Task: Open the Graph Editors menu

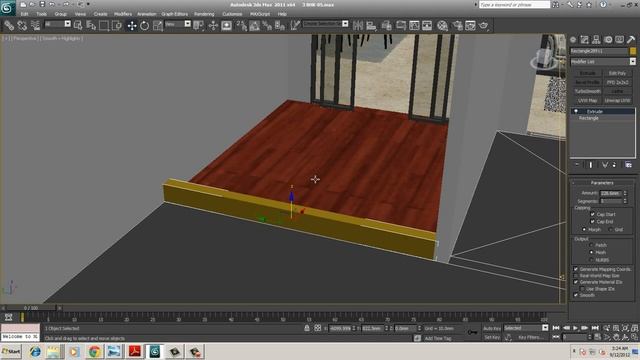Action: click(x=174, y=14)
